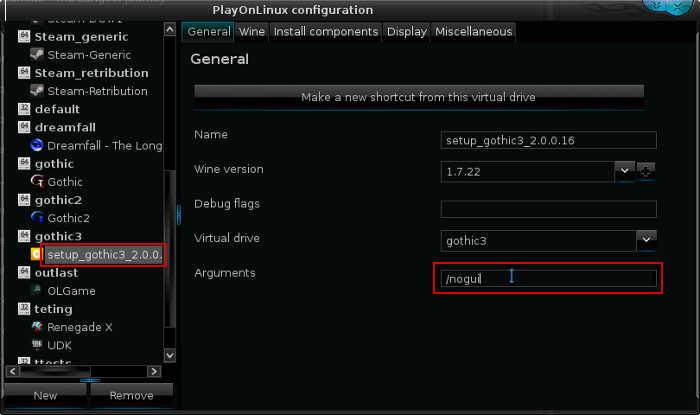Click the Remove button

tap(131, 395)
